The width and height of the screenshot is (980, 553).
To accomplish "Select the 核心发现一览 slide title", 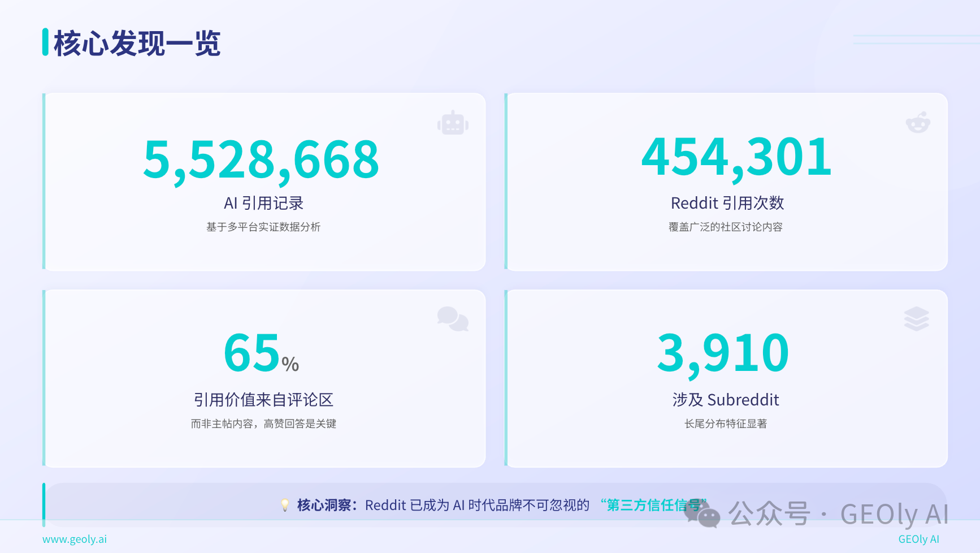I will [x=137, y=43].
